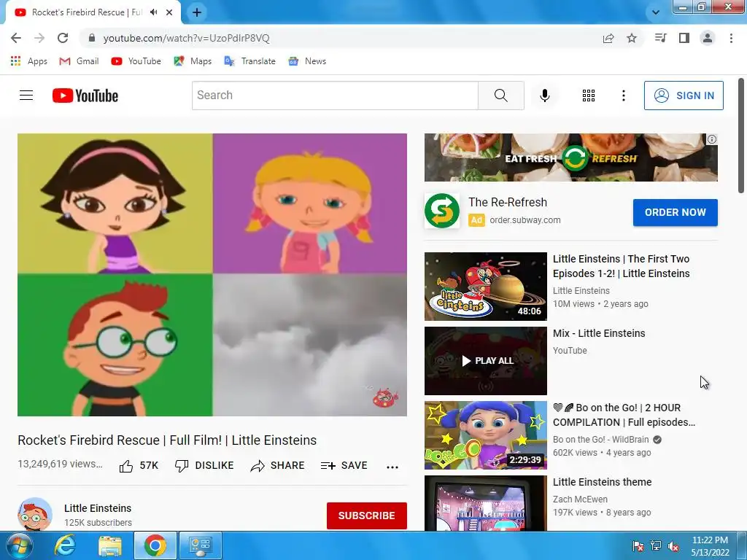Expand the Chrome tab search dropdown
Image resolution: width=747 pixels, height=560 pixels.
pyautogui.click(x=656, y=12)
